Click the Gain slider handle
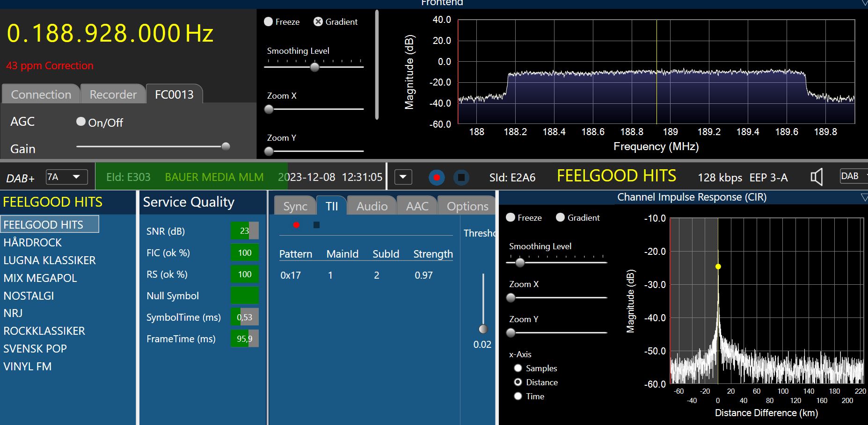The height and width of the screenshot is (425, 868). (x=226, y=146)
